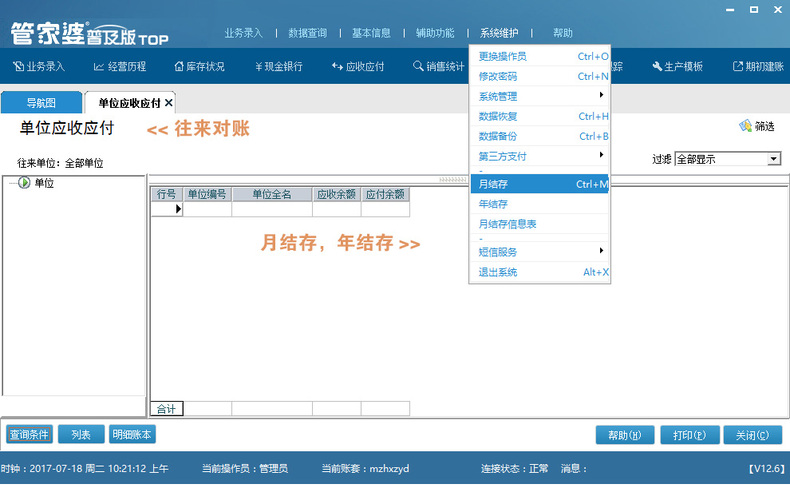
Task: Choose 年结存 from the menu
Action: [539, 204]
